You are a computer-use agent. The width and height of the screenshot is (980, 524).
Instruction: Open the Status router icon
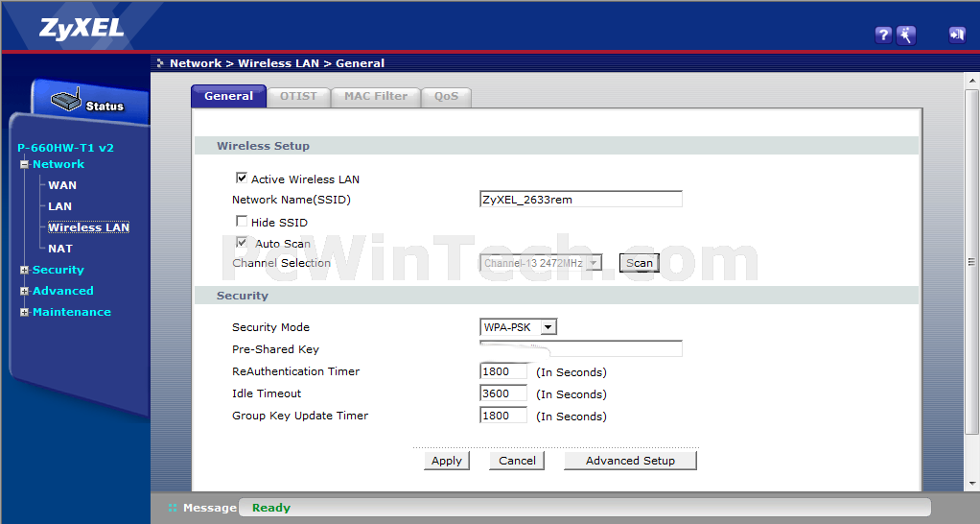point(66,99)
